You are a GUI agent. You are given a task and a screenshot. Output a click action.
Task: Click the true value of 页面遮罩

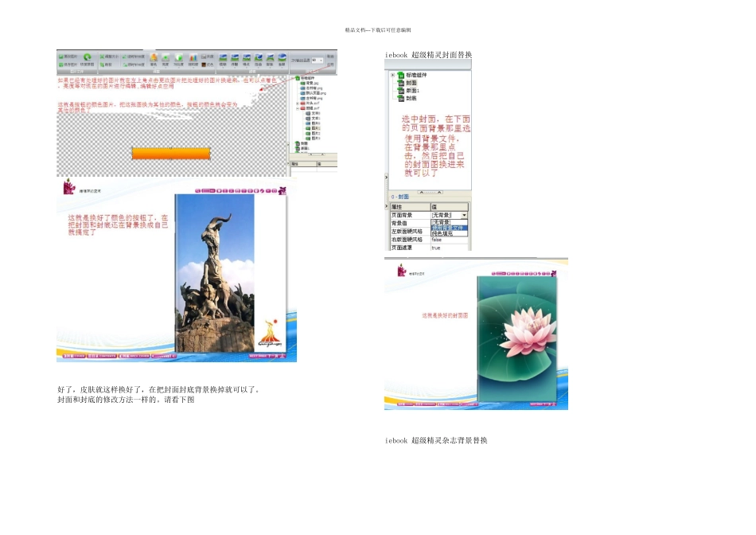[436, 248]
